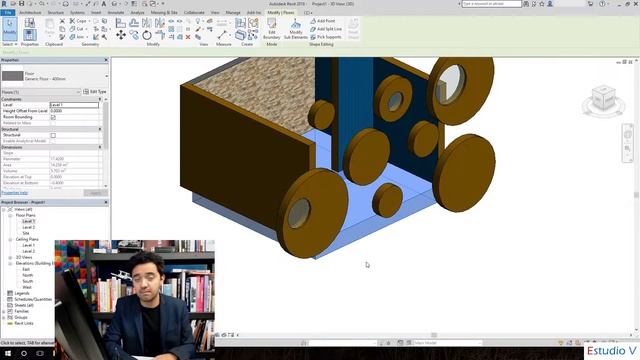Click the Type Properties icon in ribbon
This screenshot has width=640, height=360.
point(29,22)
